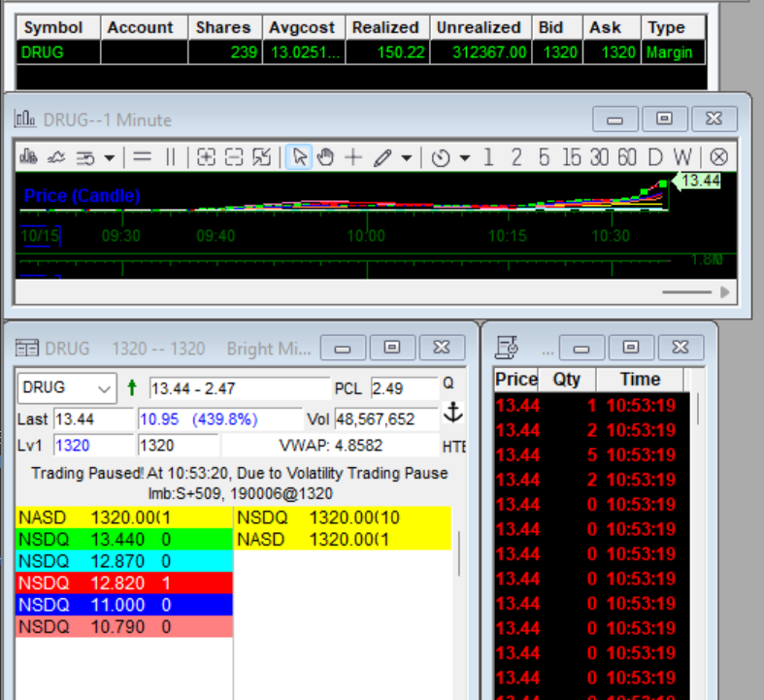Click the zoom out chart icon
The height and width of the screenshot is (700, 764).
(234, 157)
